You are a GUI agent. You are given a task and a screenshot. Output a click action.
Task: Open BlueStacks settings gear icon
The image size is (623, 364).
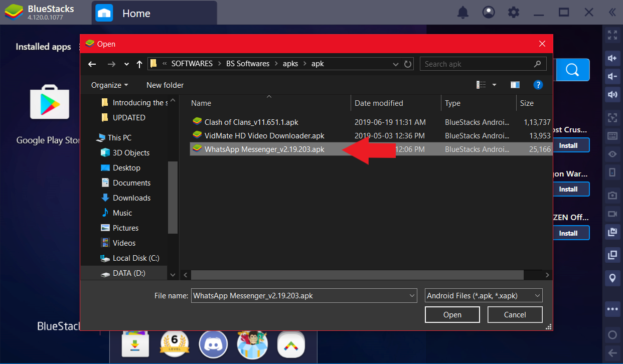click(513, 13)
